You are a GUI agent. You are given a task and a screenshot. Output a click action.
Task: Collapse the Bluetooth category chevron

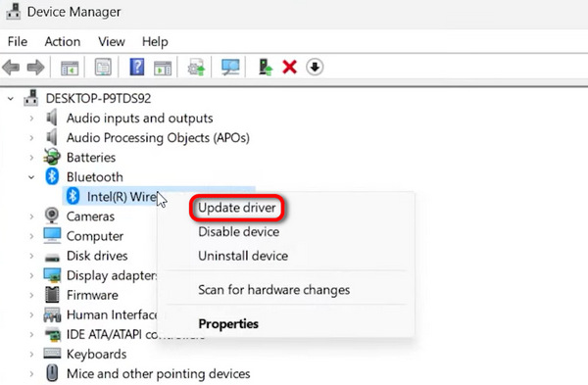tap(31, 177)
